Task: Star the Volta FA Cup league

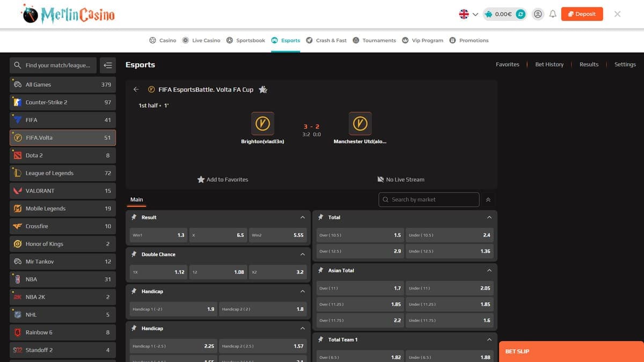Action: point(263,90)
